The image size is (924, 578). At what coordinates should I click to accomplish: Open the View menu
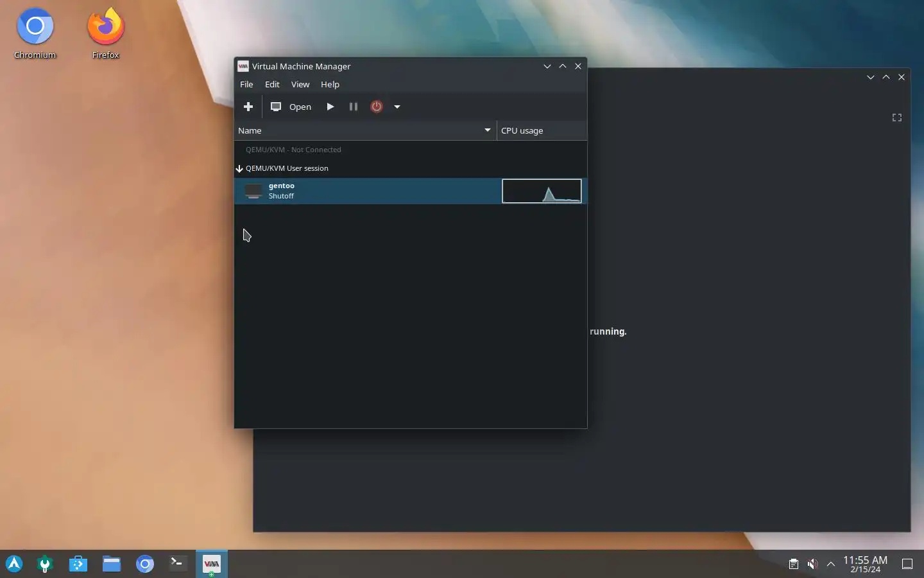click(300, 84)
